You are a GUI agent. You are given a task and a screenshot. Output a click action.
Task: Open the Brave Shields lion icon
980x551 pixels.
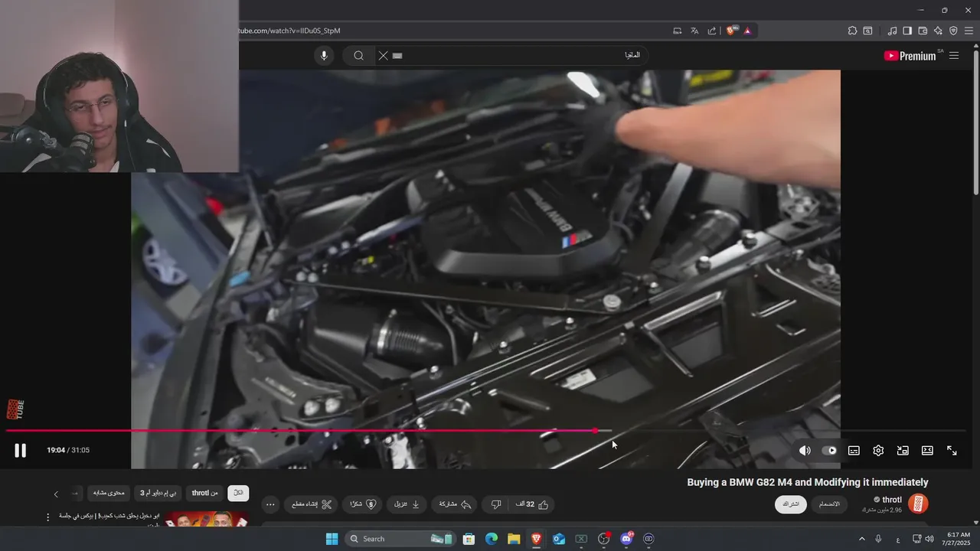coord(730,31)
